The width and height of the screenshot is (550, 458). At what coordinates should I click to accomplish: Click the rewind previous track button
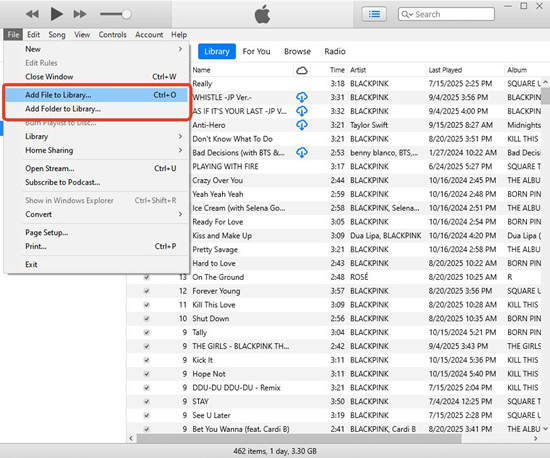click(32, 14)
